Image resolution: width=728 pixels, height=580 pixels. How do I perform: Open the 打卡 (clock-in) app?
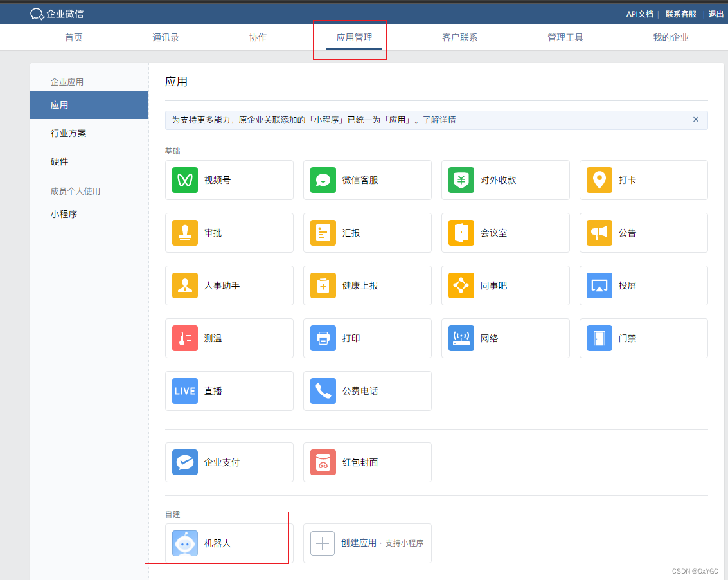(x=643, y=180)
